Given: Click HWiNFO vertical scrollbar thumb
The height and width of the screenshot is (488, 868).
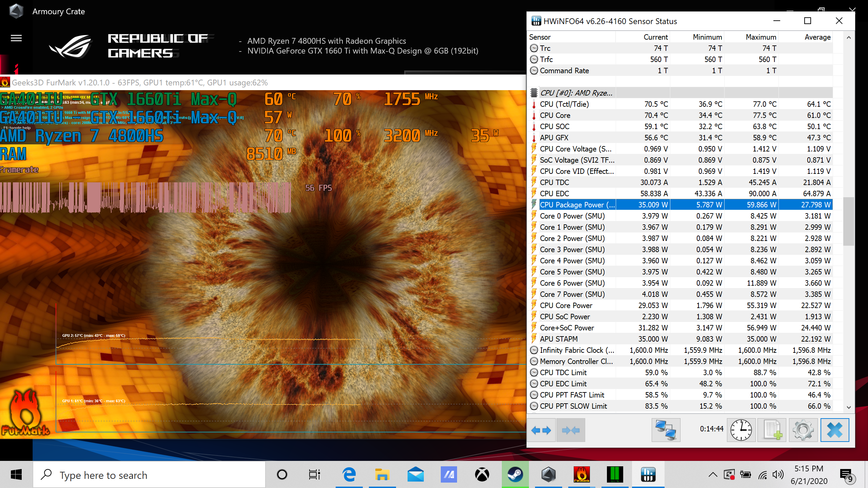Looking at the screenshot, I should click(849, 221).
